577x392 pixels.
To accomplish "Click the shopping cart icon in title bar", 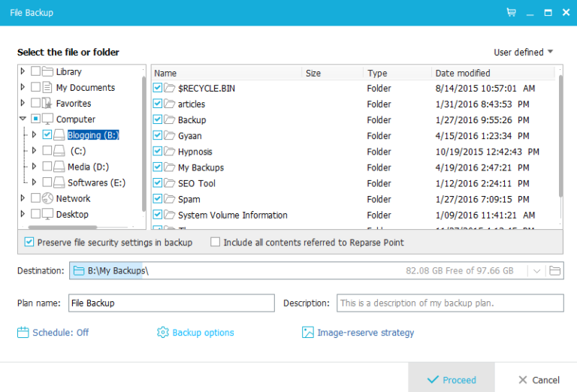I will [512, 13].
